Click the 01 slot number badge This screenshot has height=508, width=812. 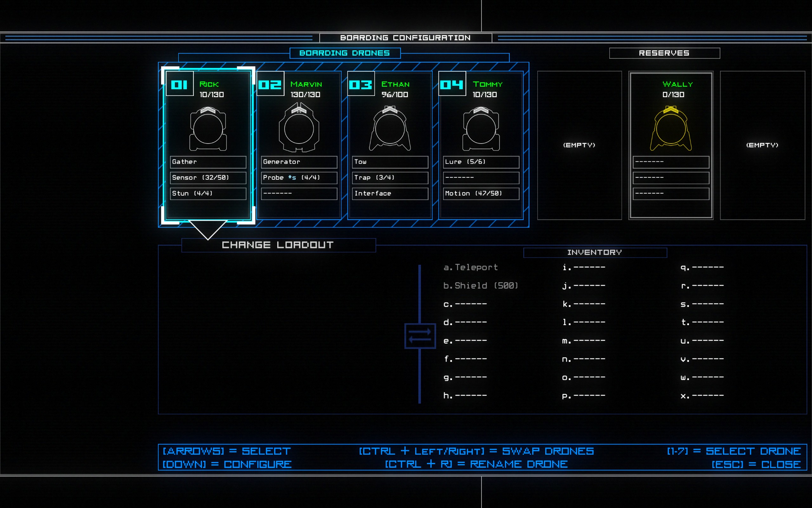coord(180,84)
